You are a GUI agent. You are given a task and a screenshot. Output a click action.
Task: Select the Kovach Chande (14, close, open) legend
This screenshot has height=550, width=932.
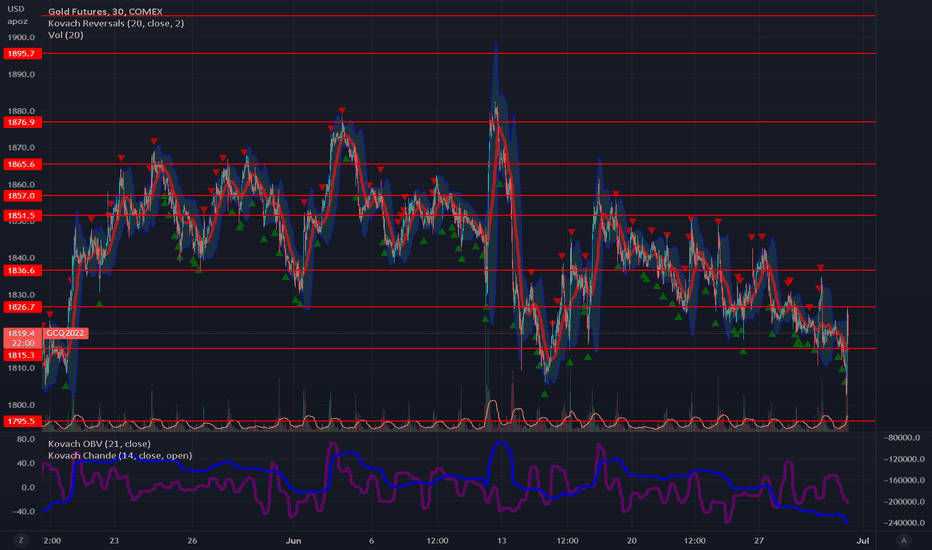[120, 455]
